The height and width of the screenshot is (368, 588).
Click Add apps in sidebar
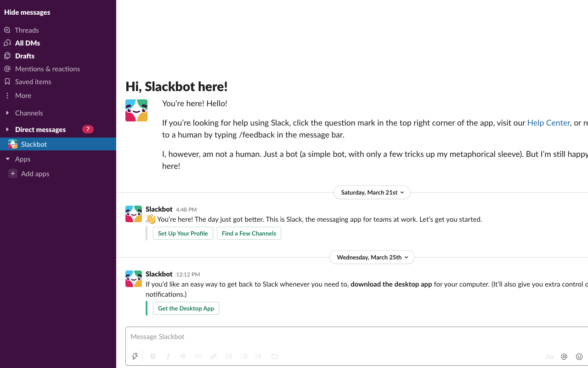coord(35,173)
